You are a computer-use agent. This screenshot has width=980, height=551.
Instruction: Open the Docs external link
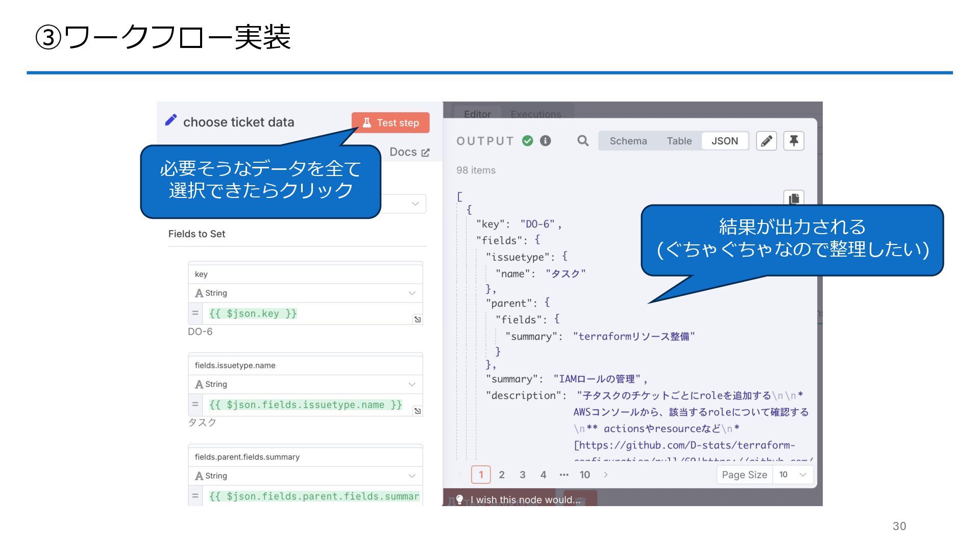(x=409, y=152)
